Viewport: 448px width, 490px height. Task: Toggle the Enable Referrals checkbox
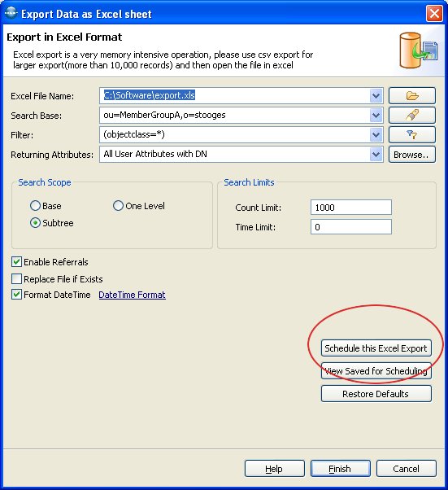[16, 262]
